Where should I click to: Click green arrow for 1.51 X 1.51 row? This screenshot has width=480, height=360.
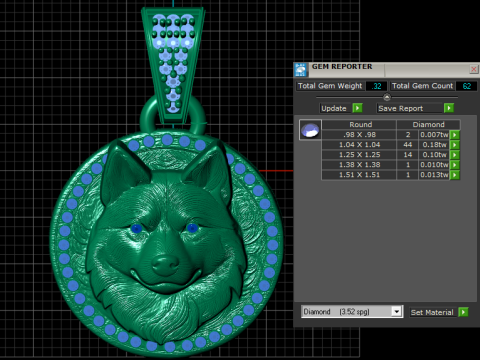(455, 175)
